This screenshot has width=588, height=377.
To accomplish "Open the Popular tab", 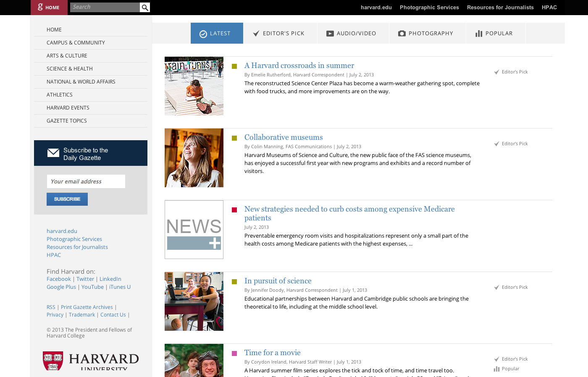I will pyautogui.click(x=496, y=33).
